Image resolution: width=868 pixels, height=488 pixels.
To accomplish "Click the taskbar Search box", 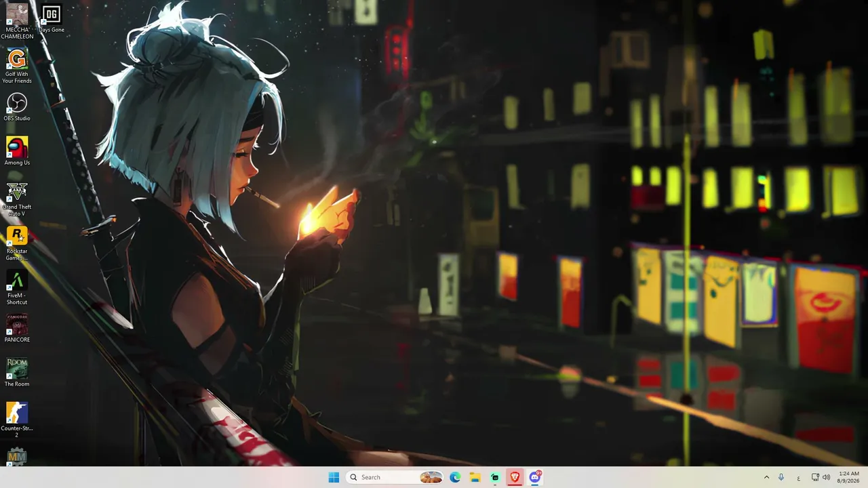I will 395,477.
